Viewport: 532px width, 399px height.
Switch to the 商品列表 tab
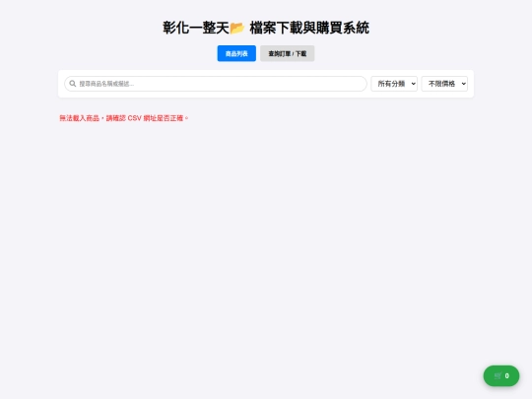pos(236,53)
